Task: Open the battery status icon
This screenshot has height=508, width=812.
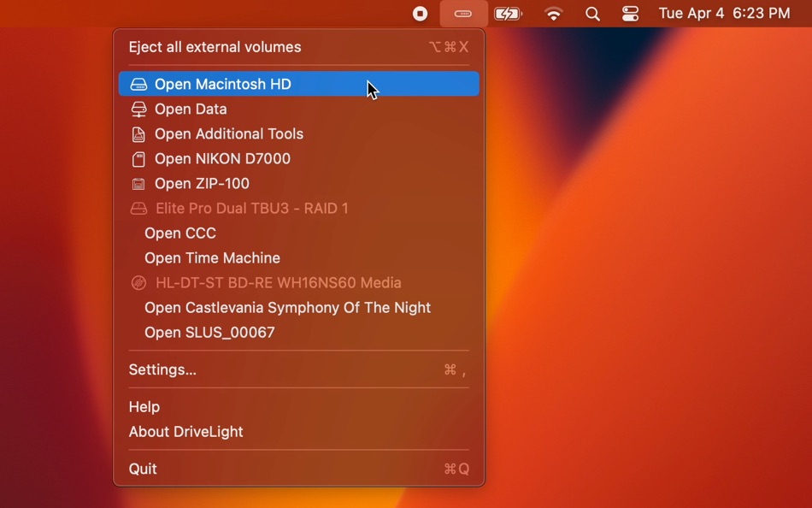Action: click(508, 14)
